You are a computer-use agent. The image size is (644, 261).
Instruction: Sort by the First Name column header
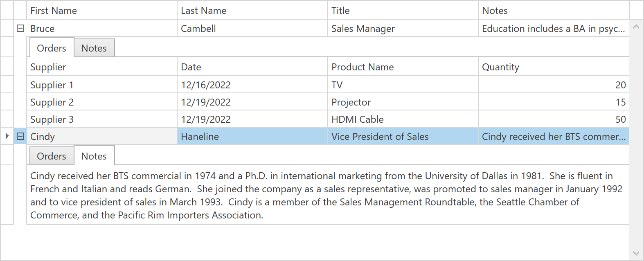tap(101, 11)
